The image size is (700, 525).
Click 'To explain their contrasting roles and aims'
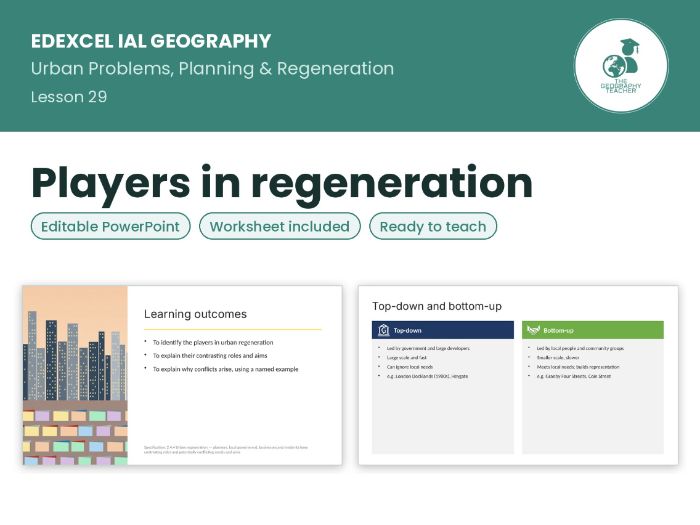210,356
